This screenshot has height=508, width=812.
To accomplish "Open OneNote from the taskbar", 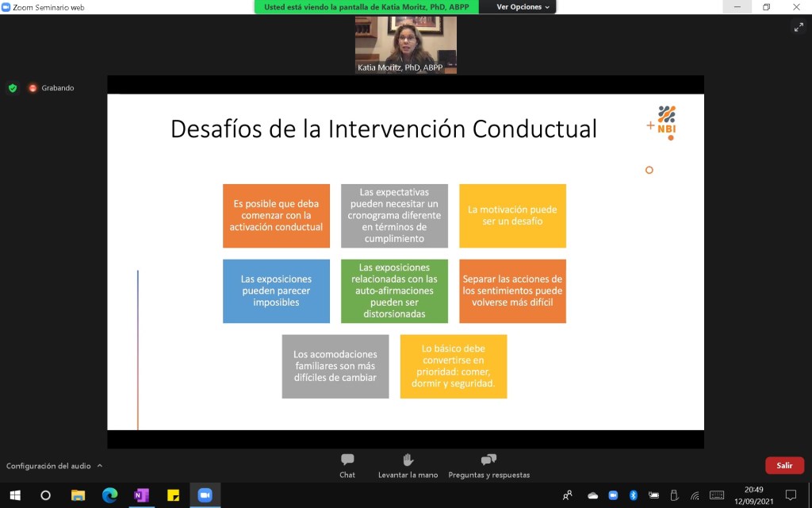I will (141, 495).
